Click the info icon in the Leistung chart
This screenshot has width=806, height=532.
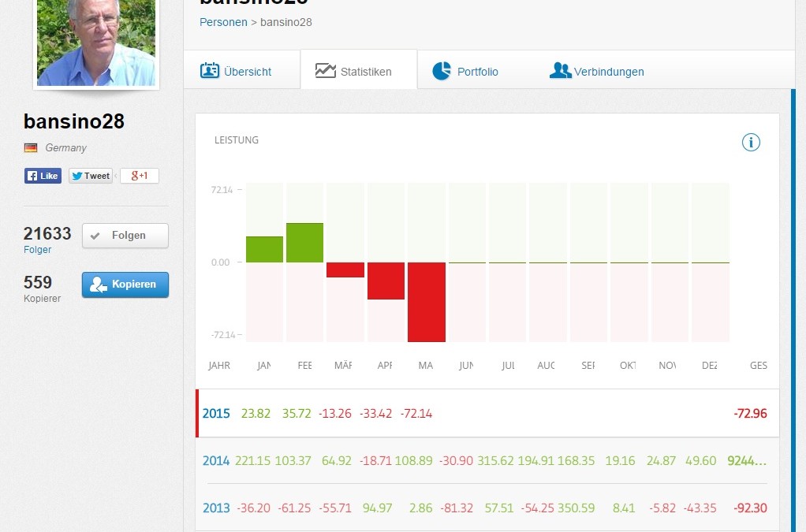[x=751, y=142]
